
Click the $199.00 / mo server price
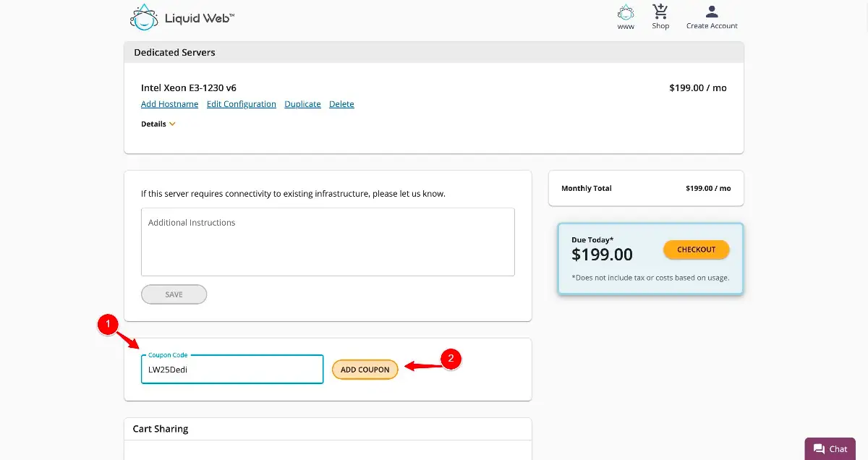[698, 88]
